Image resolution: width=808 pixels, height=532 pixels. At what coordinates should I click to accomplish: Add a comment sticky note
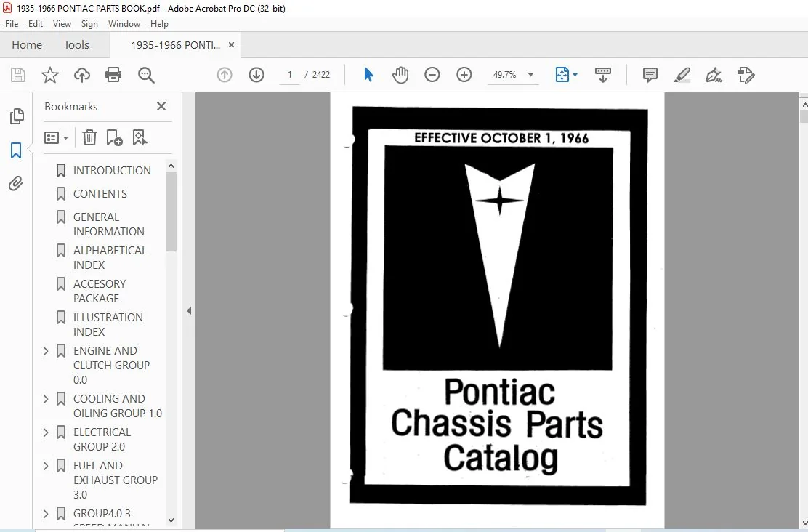click(x=650, y=75)
